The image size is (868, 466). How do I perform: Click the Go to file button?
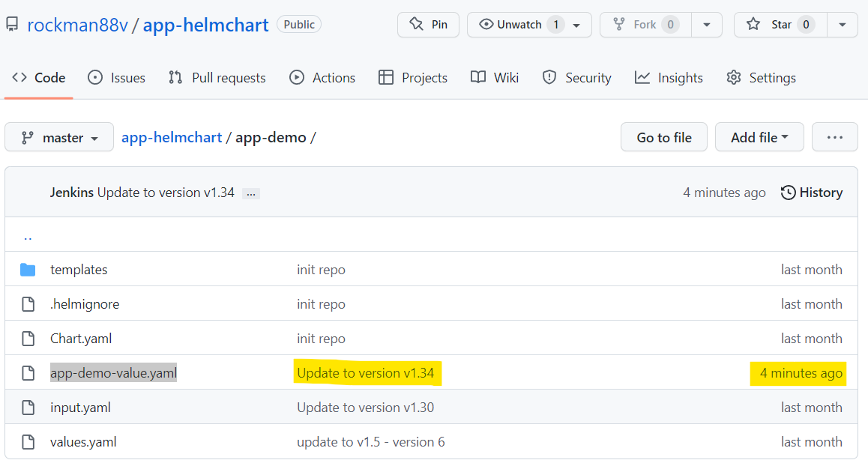pyautogui.click(x=663, y=136)
